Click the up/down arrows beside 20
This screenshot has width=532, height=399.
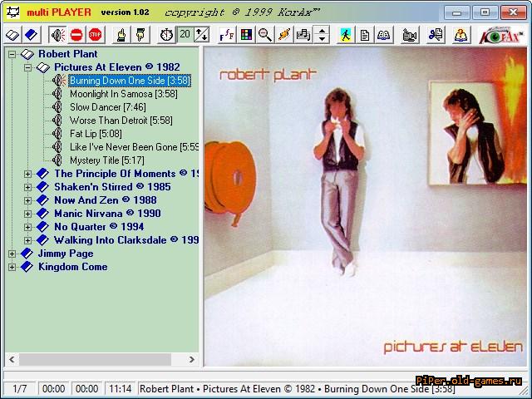tap(201, 35)
